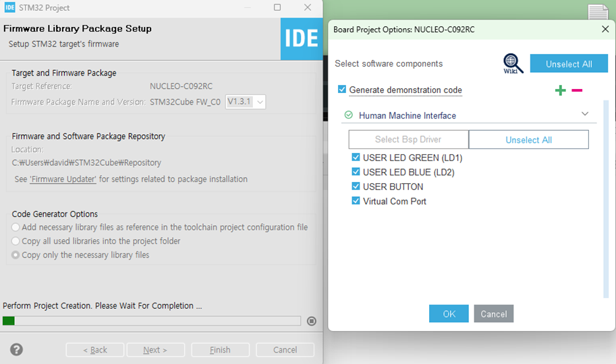
Task: Select Copy all used libraries into project folder
Action: click(16, 241)
